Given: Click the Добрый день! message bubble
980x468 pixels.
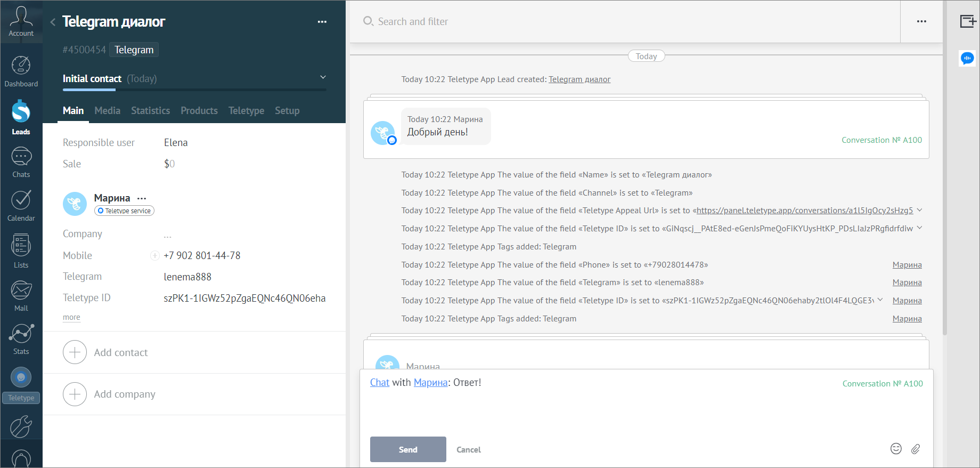Looking at the screenshot, I should [x=445, y=126].
